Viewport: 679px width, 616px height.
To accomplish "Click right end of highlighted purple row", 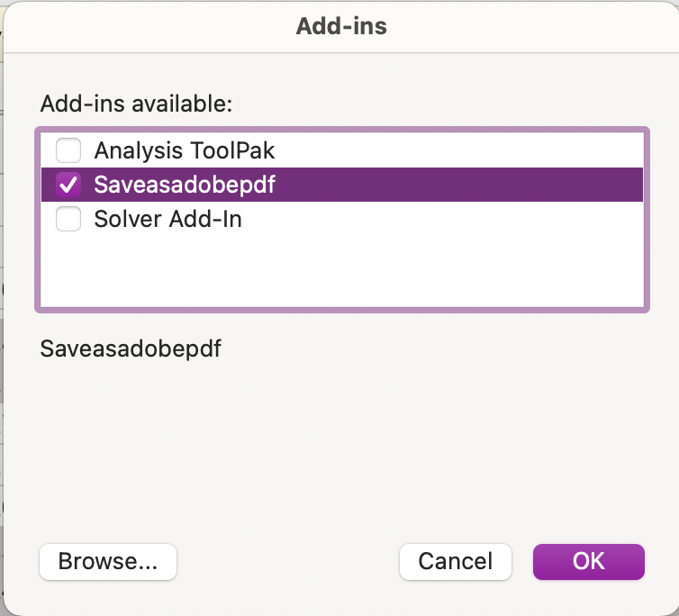I will pyautogui.click(x=612, y=185).
